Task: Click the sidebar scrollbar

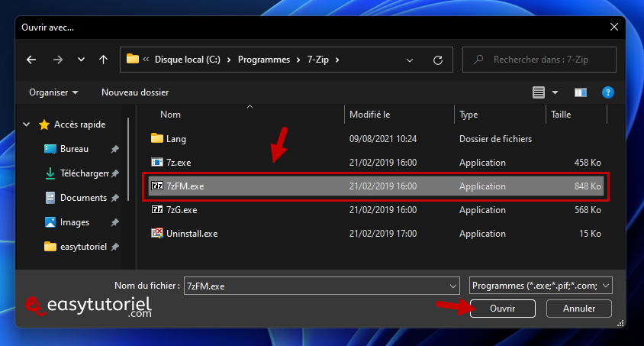Action: (x=128, y=160)
